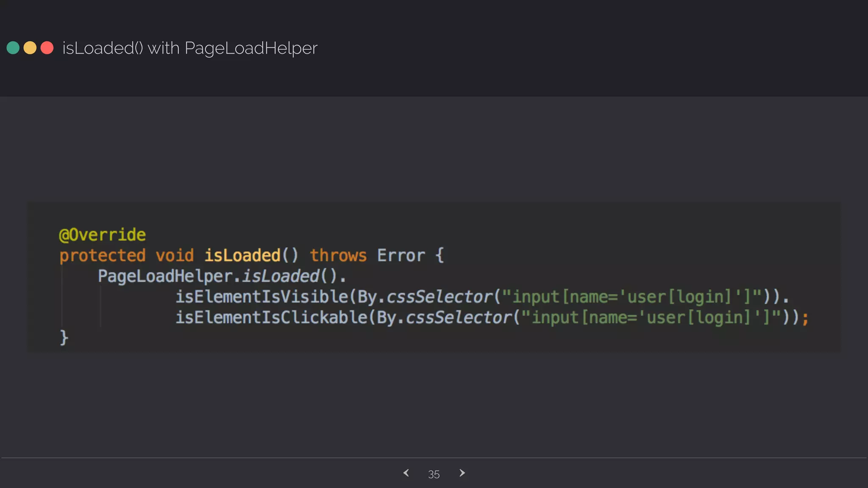
Task: Click the @Override annotation in code
Action: tap(102, 235)
